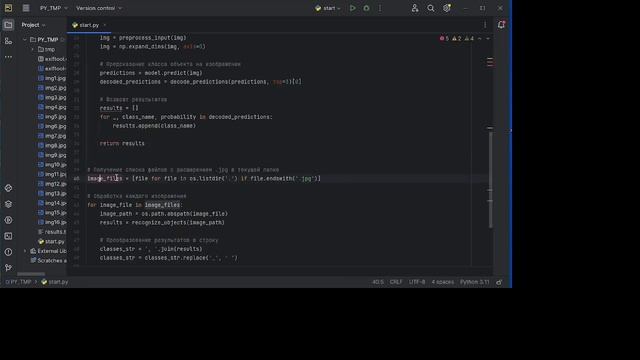This screenshot has height=360, width=640.
Task: Select img7.jpg in the project tree
Action: (x=52, y=136)
